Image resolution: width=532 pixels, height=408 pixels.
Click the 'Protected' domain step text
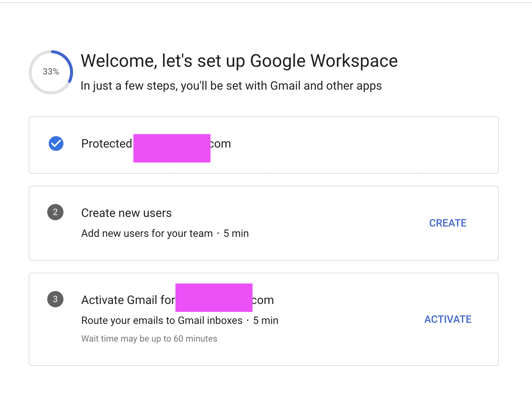[x=106, y=144]
